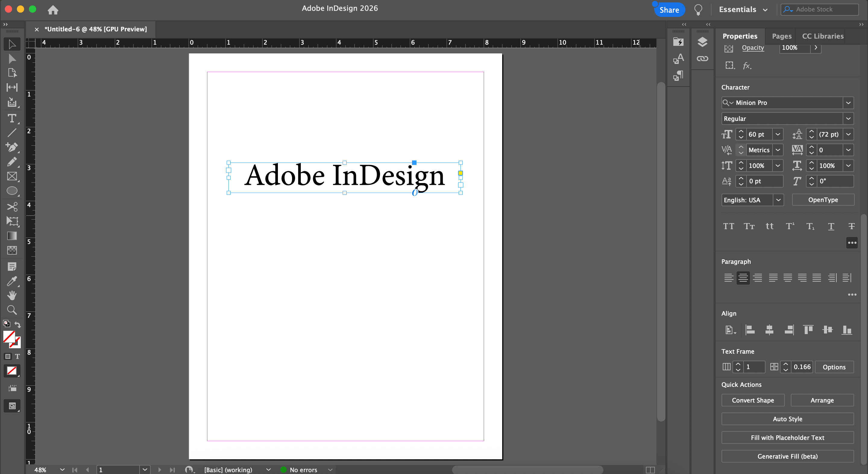
Task: Select the Scissors tool
Action: 12,207
